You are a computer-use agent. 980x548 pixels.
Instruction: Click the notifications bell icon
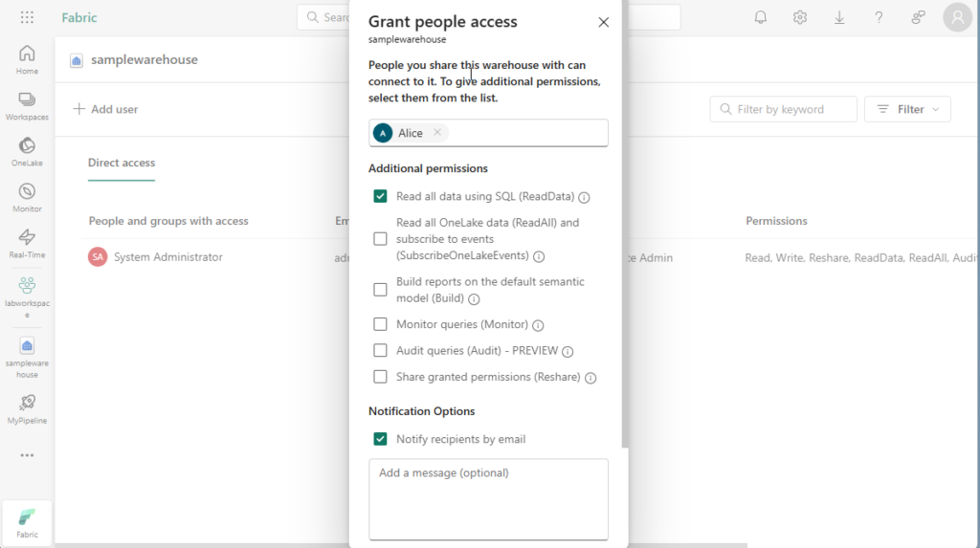(x=761, y=17)
